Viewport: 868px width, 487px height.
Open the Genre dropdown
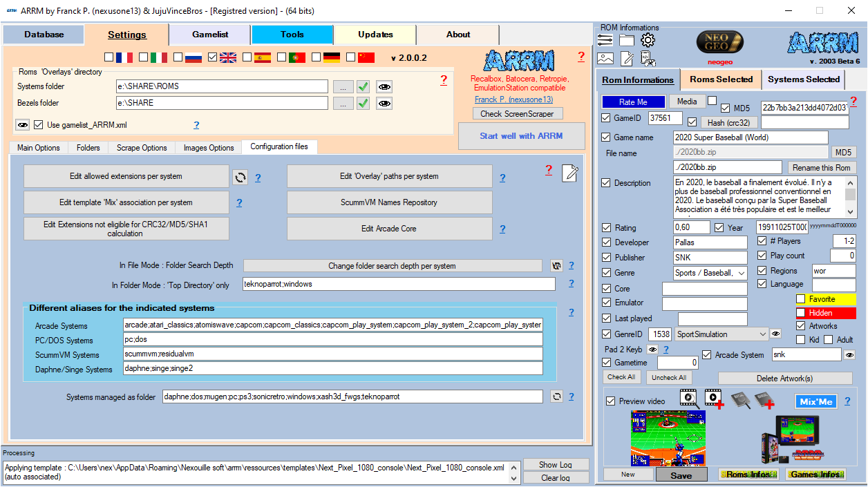pyautogui.click(x=742, y=273)
